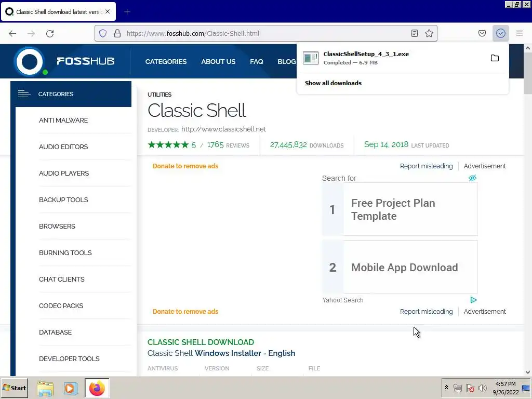Click the Windows Installer - English link
Screen dimensions: 532x399
pos(245,353)
